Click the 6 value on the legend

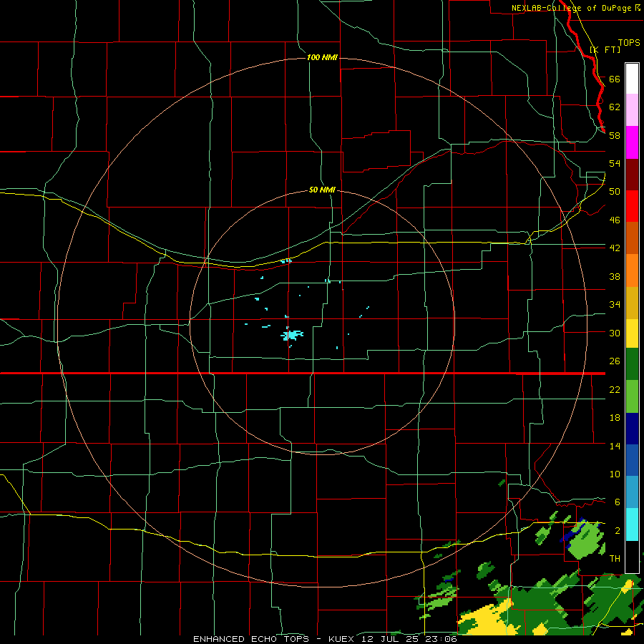click(x=618, y=502)
